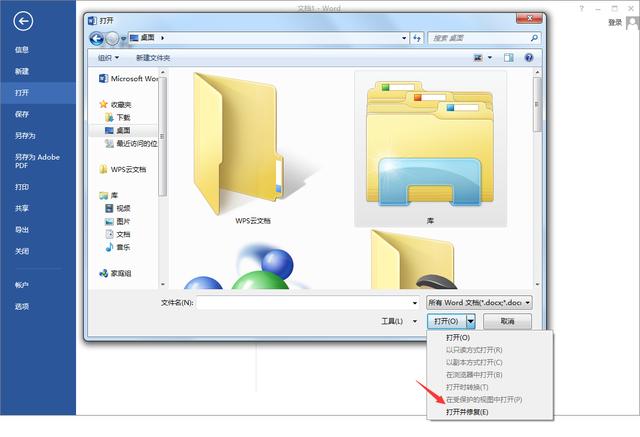The image size is (640, 437).
Task: Expand the view options dropdown arrow
Action: point(490,58)
